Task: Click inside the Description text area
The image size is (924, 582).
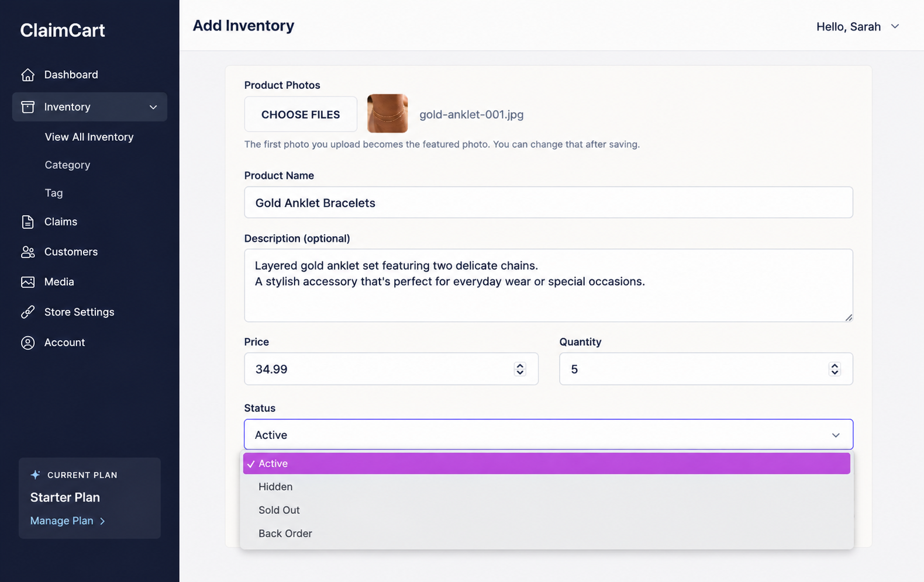Action: 548,285
